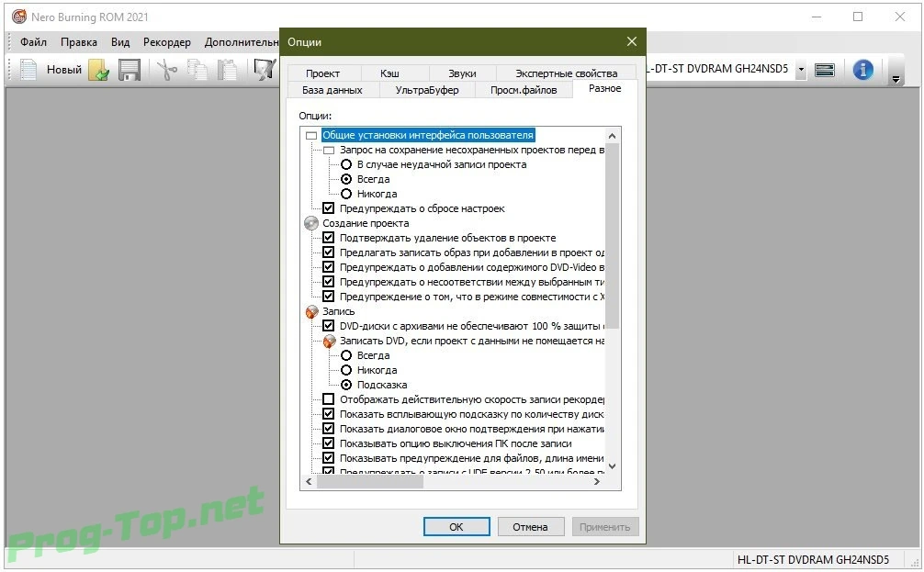
Task: Click the Отмена button
Action: pos(530,527)
